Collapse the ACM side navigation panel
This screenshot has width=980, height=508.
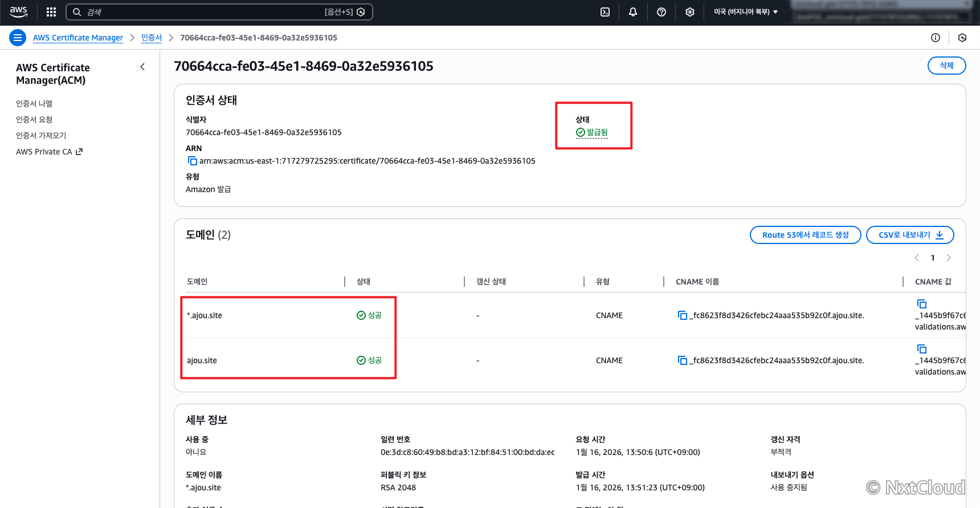[142, 67]
